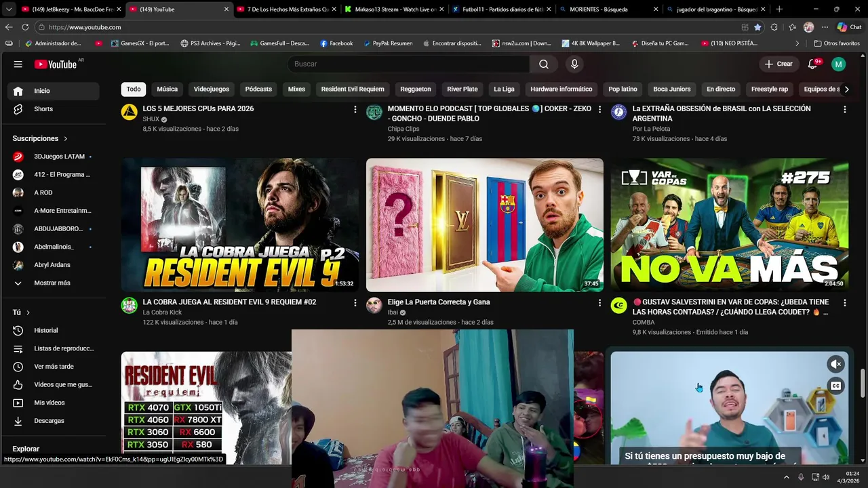Open Chipa Clips channel link
The height and width of the screenshot is (488, 868).
(x=403, y=129)
